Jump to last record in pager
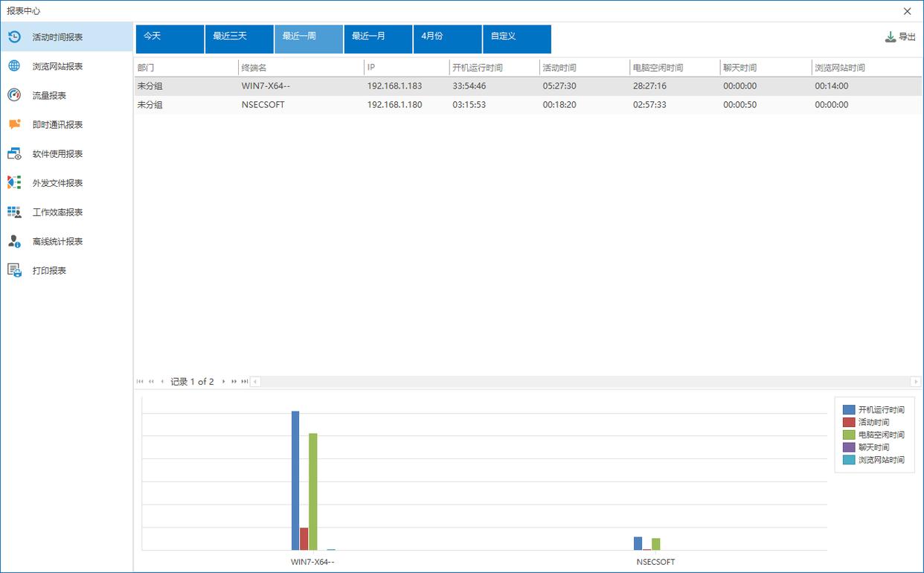924x573 pixels. pos(245,382)
